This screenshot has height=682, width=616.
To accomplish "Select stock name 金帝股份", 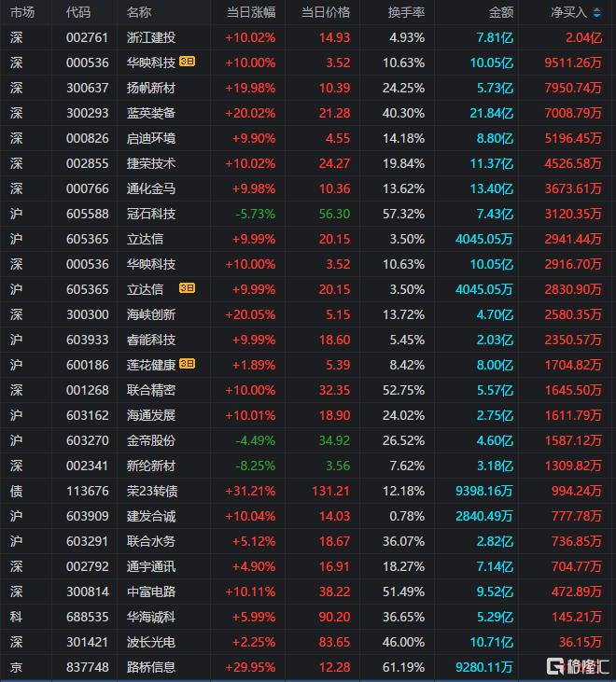I will point(151,441).
